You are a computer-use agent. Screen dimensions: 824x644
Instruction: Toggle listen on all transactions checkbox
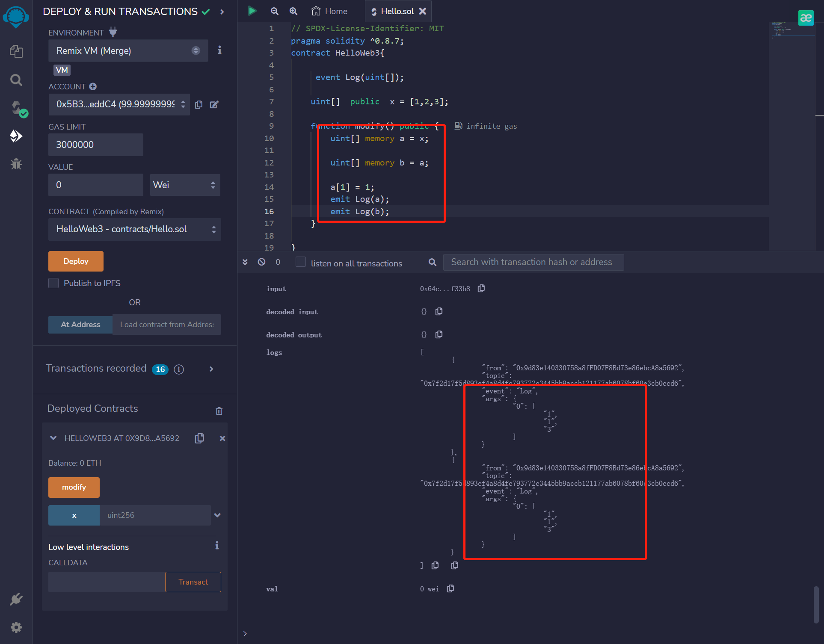(301, 262)
